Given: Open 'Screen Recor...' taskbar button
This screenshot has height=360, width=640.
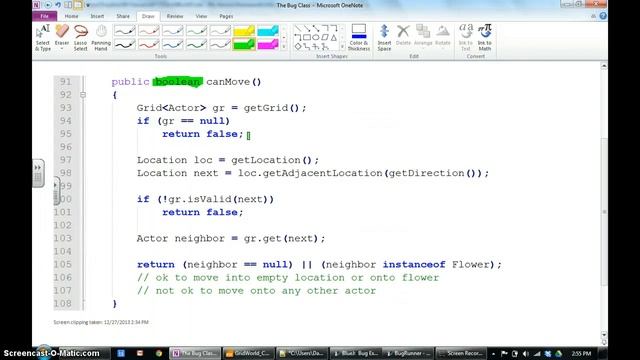Looking at the screenshot, I should coord(460,353).
